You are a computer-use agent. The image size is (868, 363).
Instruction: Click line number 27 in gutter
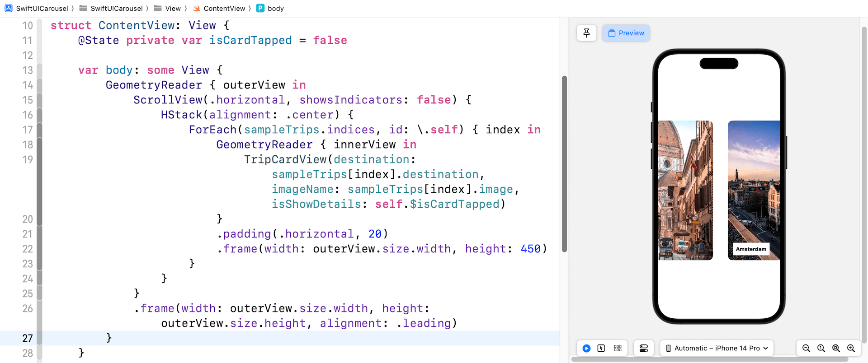coord(28,338)
